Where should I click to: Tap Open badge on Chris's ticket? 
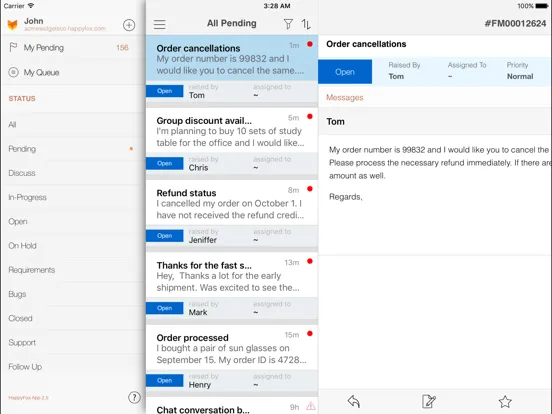tap(165, 164)
